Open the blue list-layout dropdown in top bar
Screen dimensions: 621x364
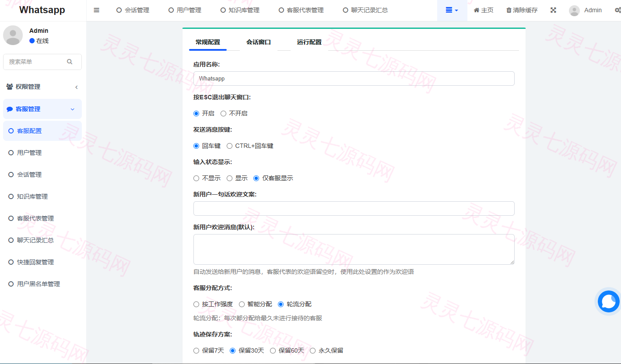(x=452, y=10)
